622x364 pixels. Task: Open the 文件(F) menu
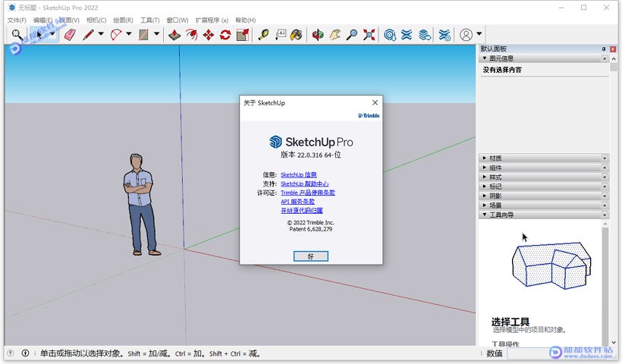[x=17, y=20]
